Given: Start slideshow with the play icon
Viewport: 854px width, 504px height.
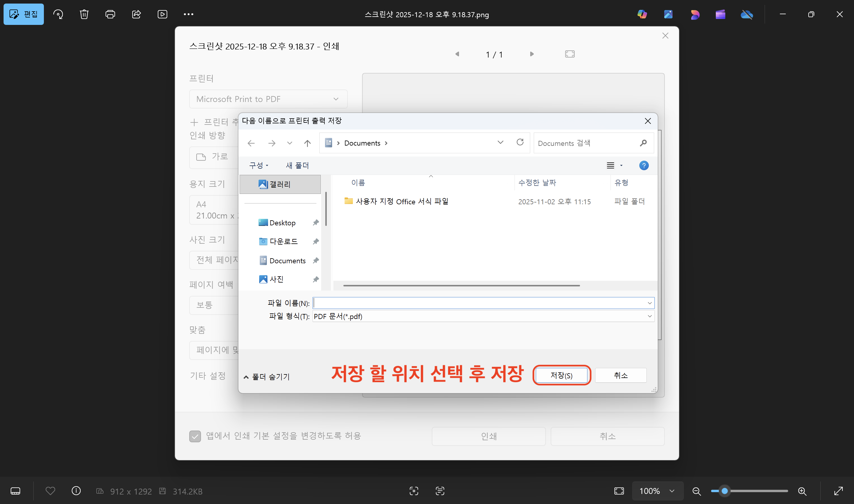Looking at the screenshot, I should 162,14.
